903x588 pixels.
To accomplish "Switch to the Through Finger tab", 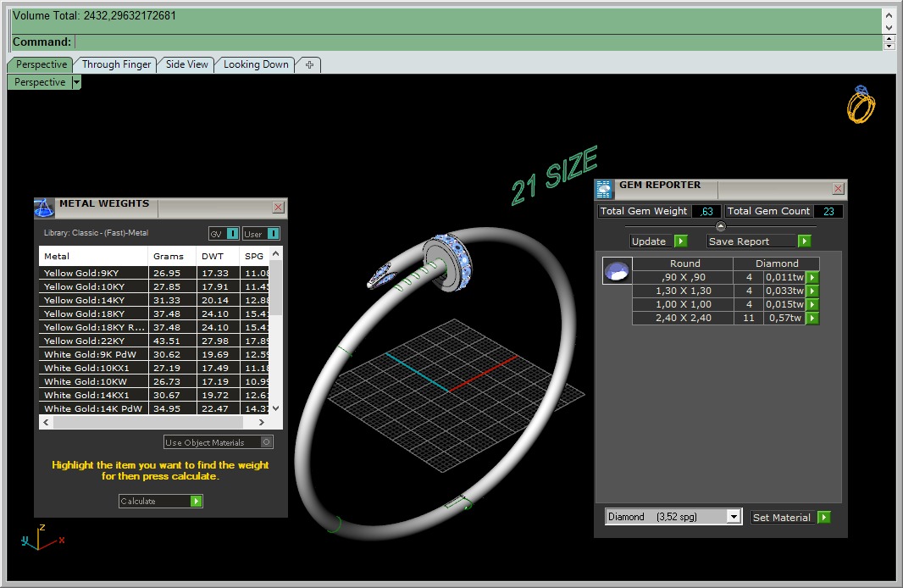I will click(116, 64).
